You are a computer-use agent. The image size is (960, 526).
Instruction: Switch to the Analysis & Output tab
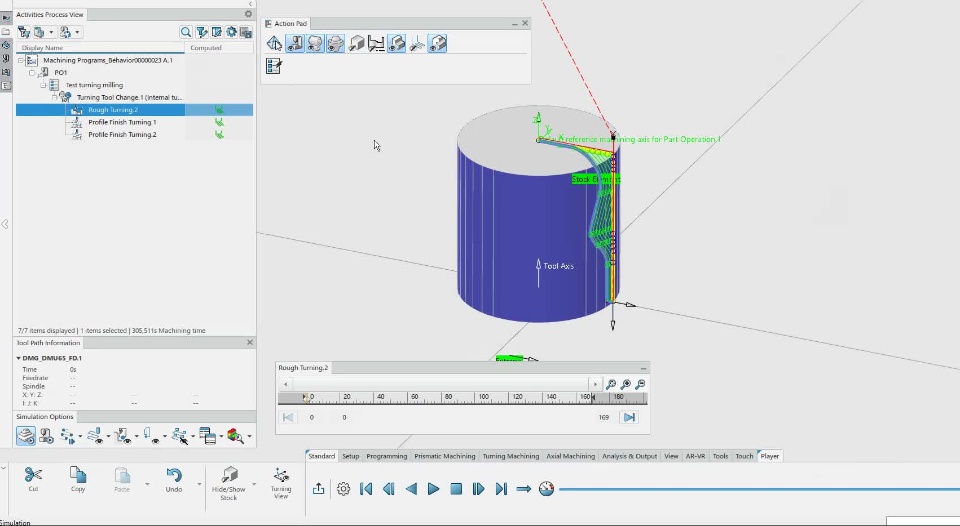click(x=629, y=456)
